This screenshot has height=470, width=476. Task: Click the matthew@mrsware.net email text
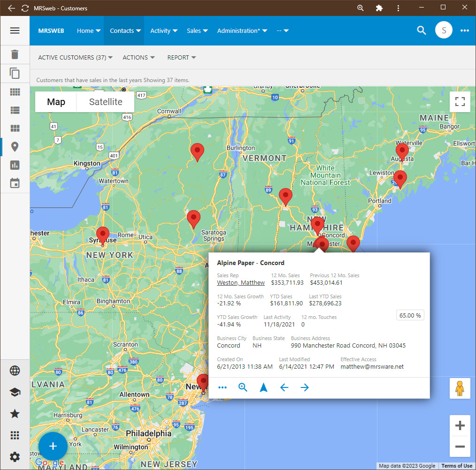372,366
